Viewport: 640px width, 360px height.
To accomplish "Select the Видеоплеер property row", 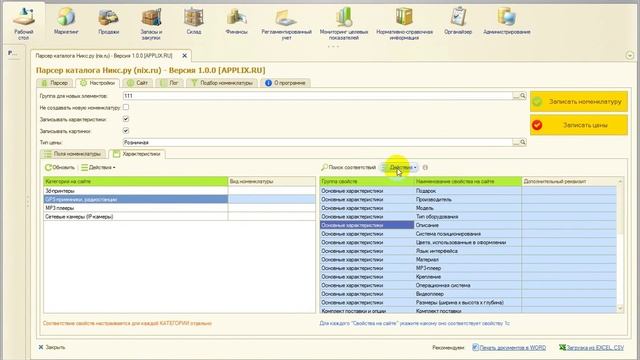I will click(468, 293).
